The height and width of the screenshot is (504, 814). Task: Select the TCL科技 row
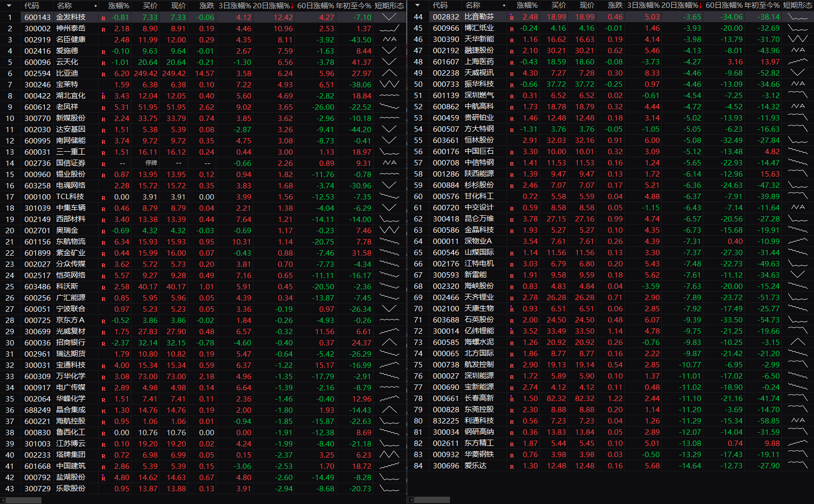coord(203,197)
